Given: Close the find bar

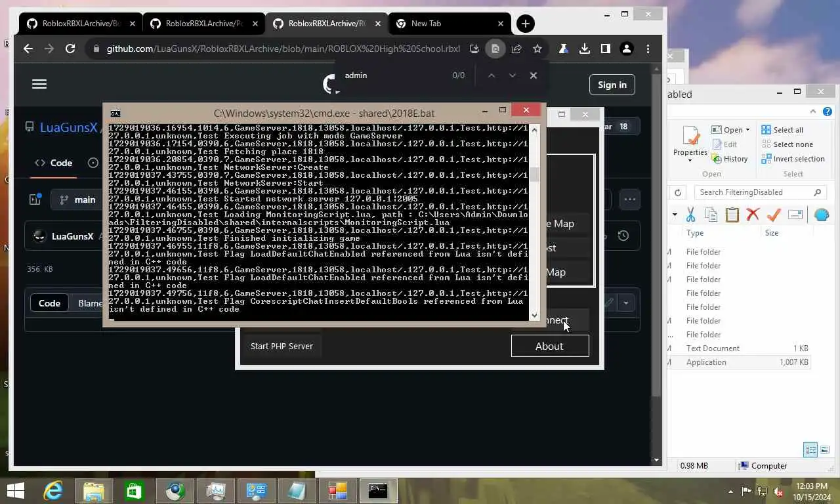Looking at the screenshot, I should (x=534, y=75).
